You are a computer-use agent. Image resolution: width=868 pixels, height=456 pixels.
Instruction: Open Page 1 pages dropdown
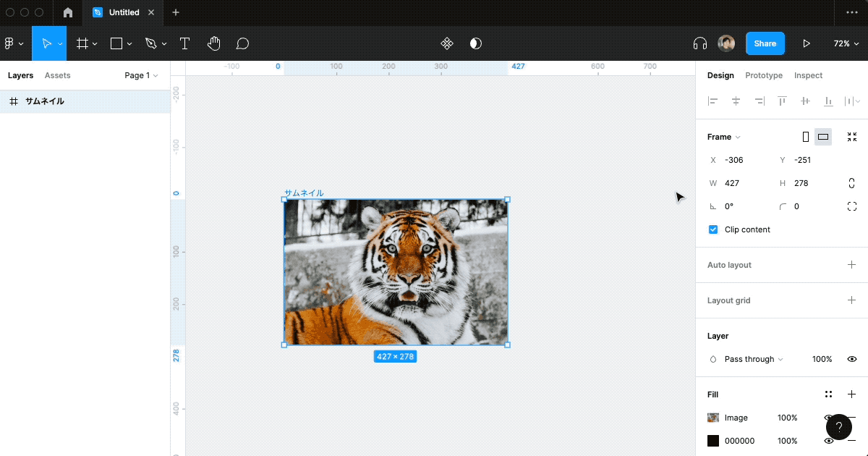[x=141, y=75]
